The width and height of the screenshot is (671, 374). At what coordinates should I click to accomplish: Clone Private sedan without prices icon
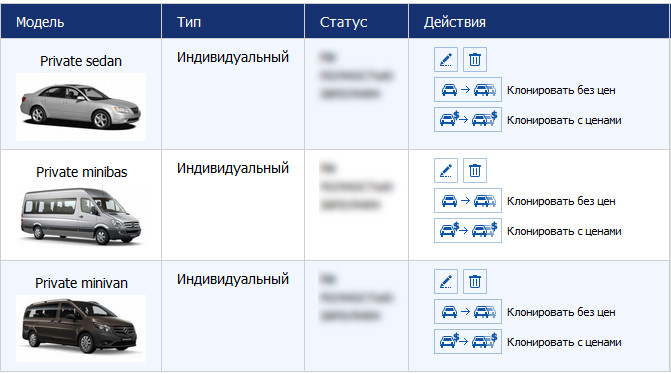click(x=468, y=89)
